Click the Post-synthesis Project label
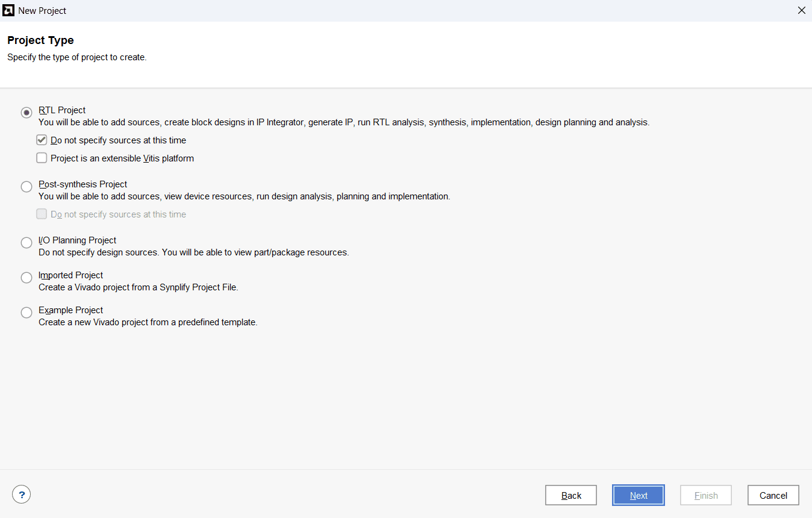This screenshot has width=812, height=518. point(83,184)
